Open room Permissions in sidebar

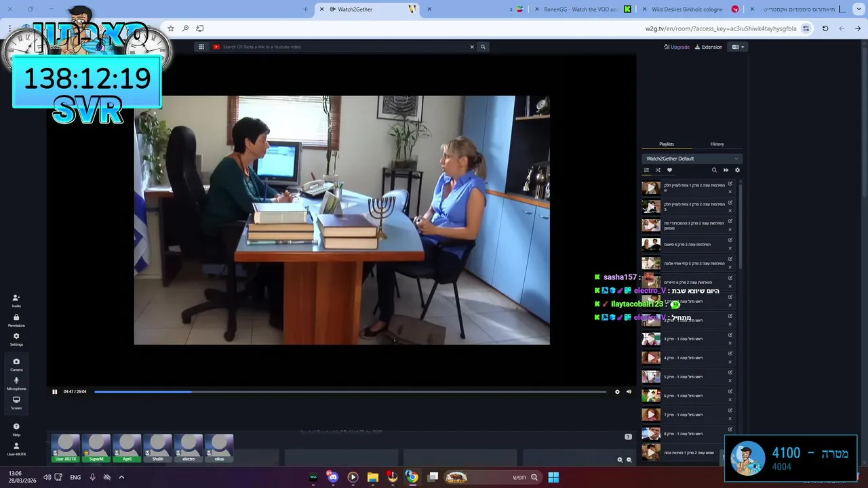16,320
